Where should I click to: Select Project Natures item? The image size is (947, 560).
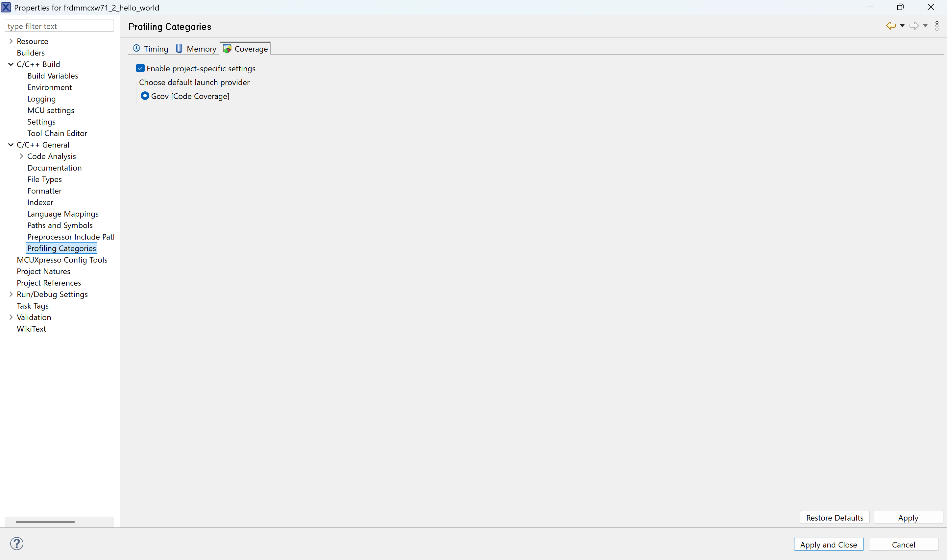pos(43,271)
